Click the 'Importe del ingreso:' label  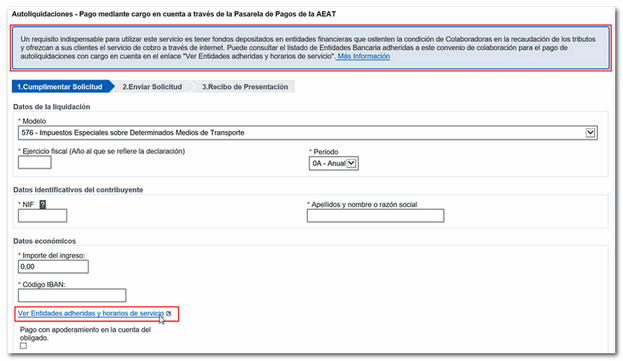[54, 255]
